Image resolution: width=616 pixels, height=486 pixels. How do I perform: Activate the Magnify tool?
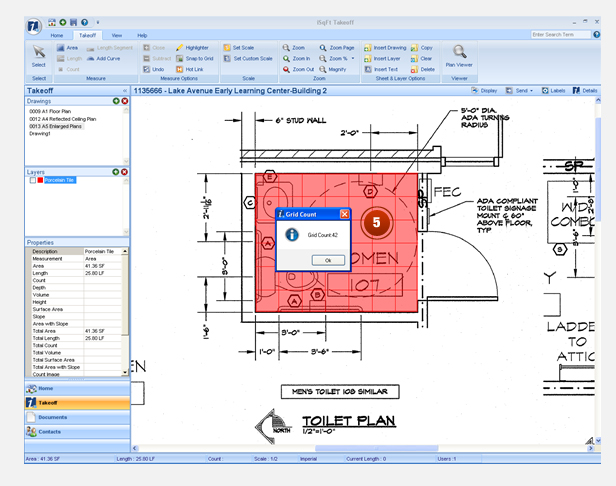pyautogui.click(x=333, y=69)
